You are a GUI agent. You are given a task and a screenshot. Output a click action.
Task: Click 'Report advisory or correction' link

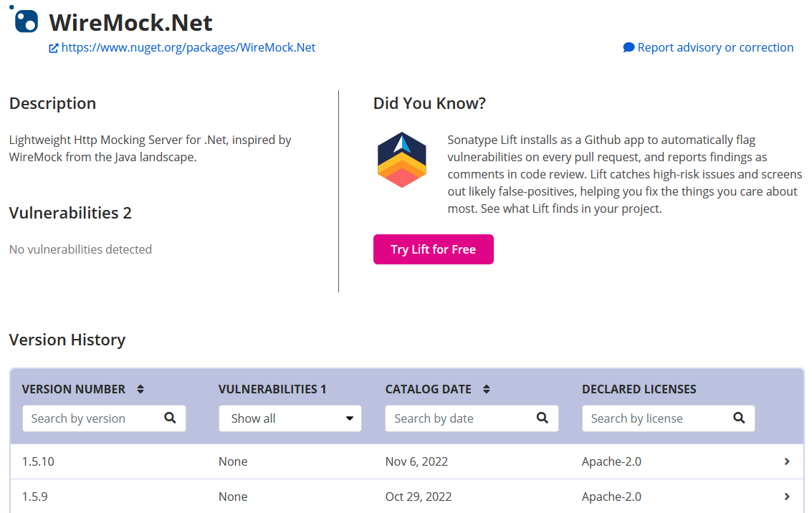coord(715,48)
